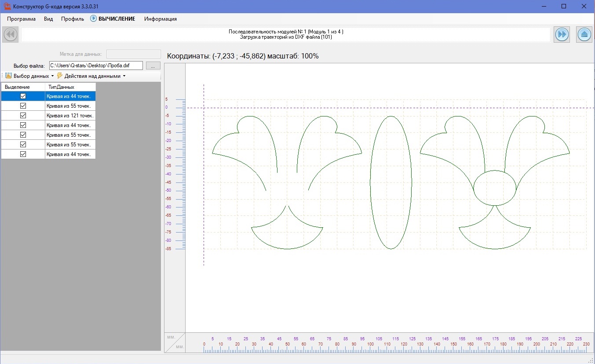Go back to the previous module
This screenshot has width=595, height=364.
coord(11,34)
